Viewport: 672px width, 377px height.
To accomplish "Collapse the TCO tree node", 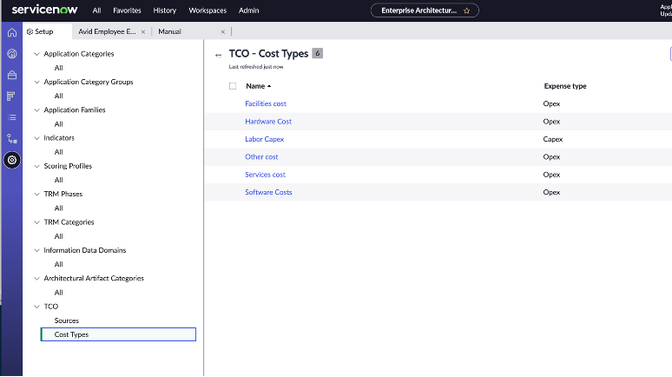I will pyautogui.click(x=37, y=306).
